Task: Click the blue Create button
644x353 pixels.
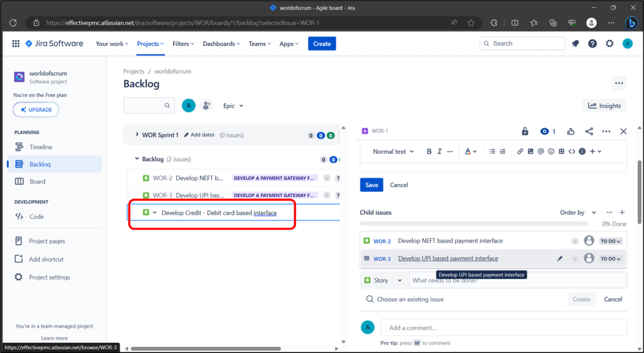Action: coord(322,43)
